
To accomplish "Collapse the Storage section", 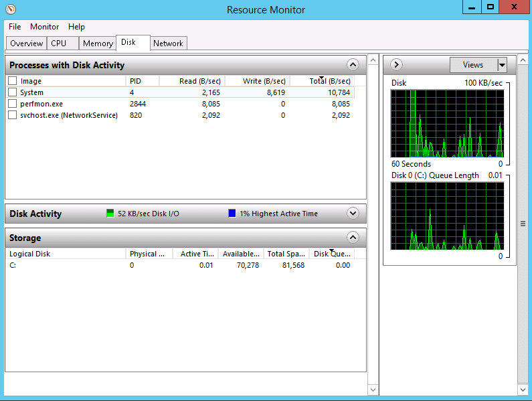I will tap(353, 238).
